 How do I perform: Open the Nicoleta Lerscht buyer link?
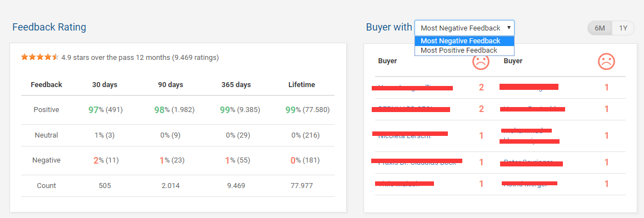404,136
